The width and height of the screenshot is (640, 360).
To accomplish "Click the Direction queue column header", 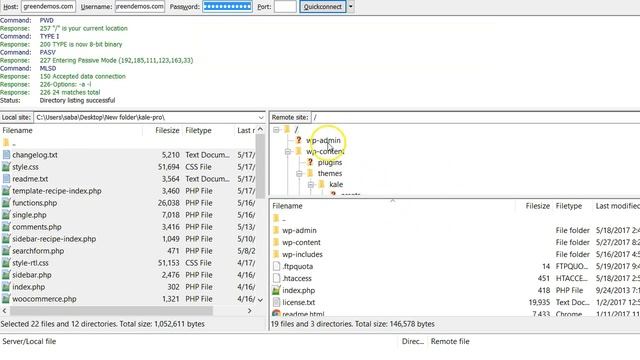I will point(413,342).
